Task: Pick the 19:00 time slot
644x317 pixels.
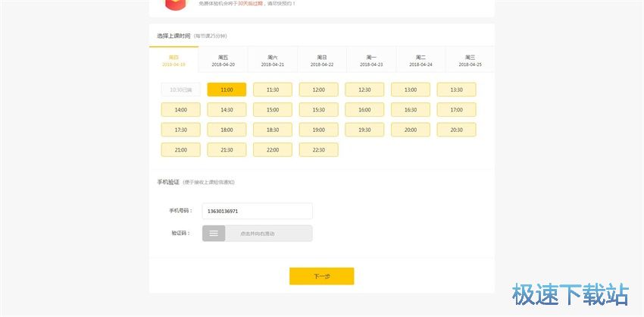Action: (319, 130)
